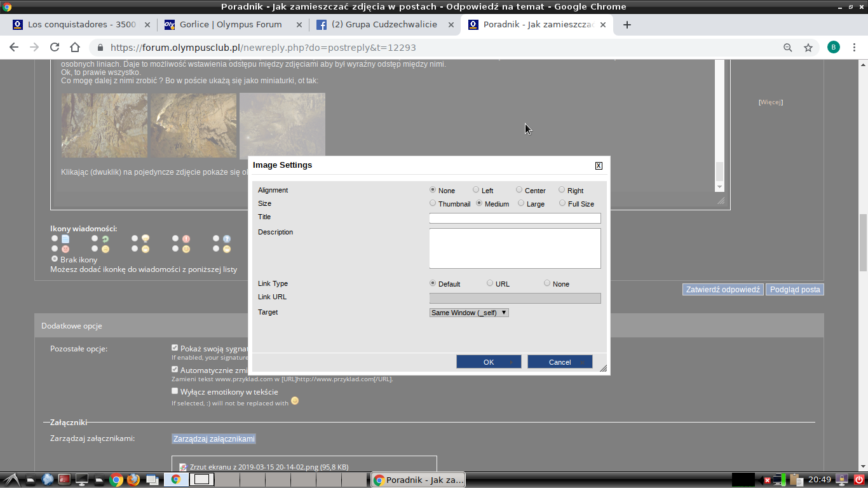Click the red power icon in taskbar
The image size is (868, 488).
858,480
